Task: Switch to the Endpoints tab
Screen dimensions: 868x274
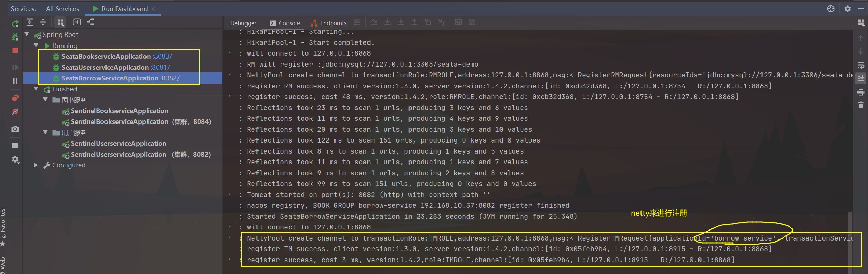Action: click(x=329, y=23)
